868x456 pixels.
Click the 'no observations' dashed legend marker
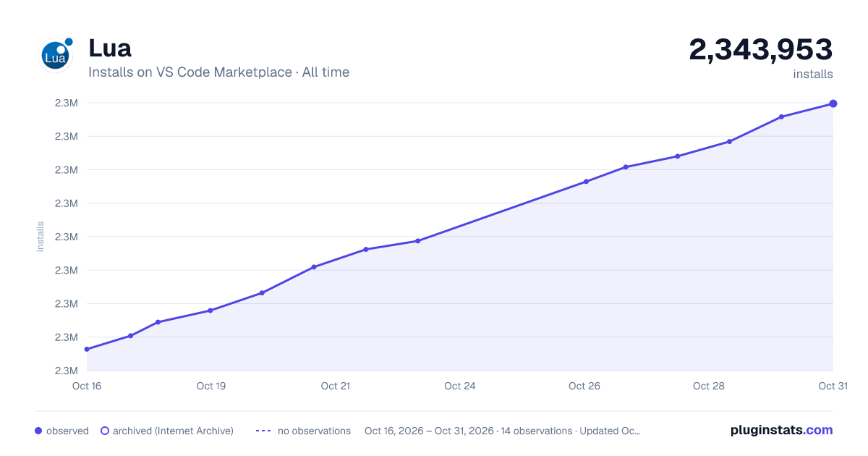coord(263,431)
